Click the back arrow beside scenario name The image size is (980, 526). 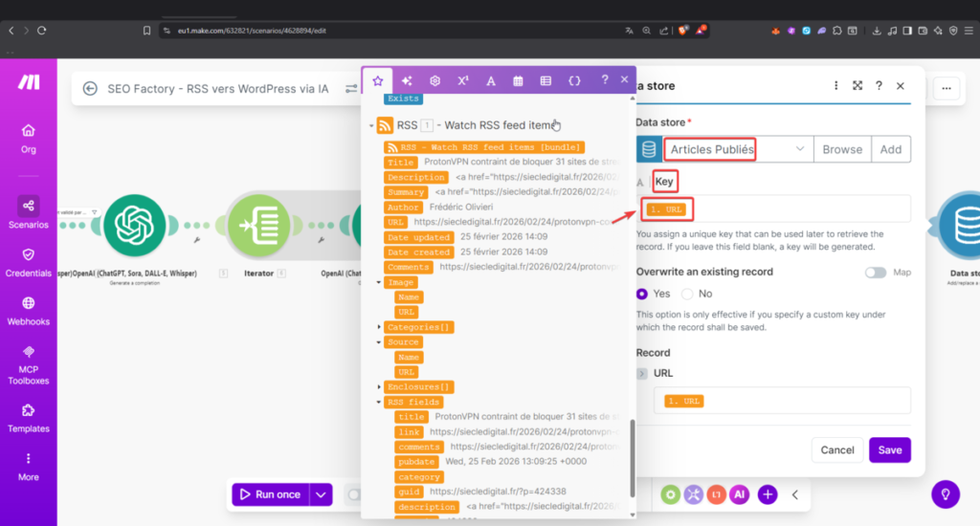(90, 88)
